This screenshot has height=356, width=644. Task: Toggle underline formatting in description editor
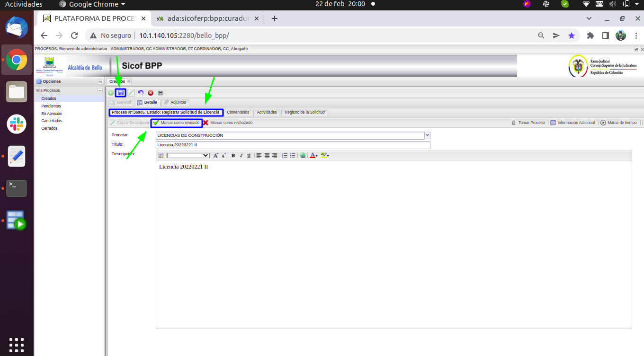click(249, 155)
